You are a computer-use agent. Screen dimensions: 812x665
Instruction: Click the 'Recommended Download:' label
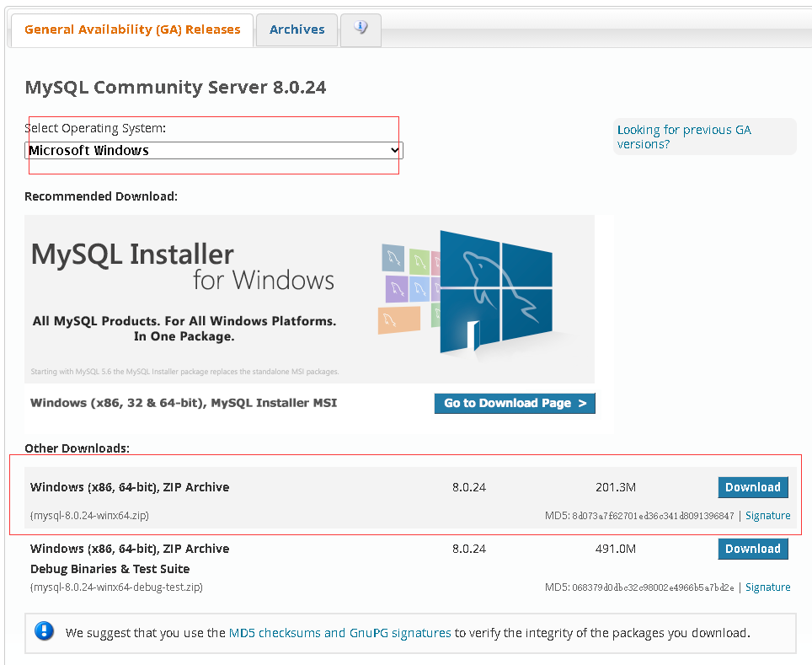click(x=101, y=196)
